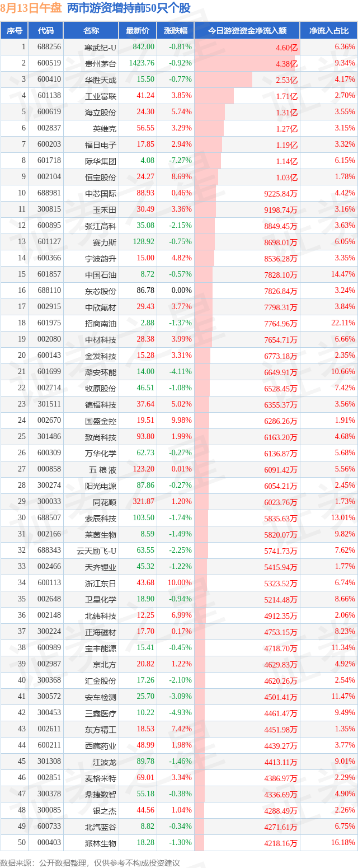
Task: Click the price 128.92 for 赛力斯
Action: [143, 242]
